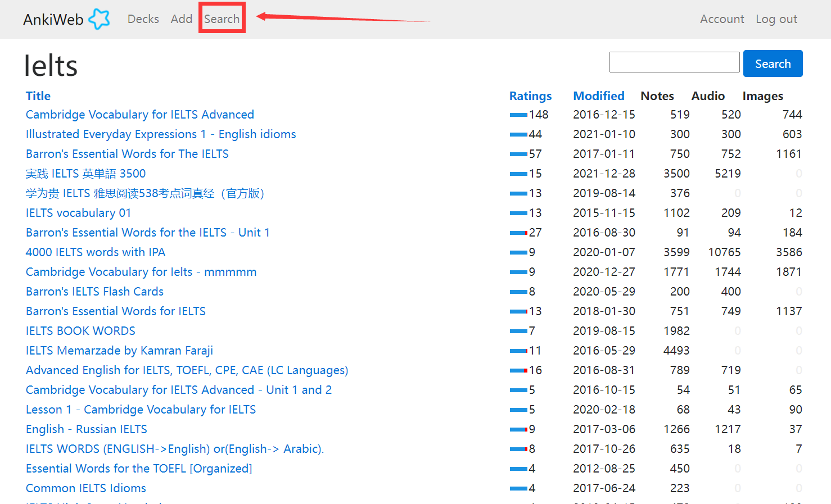Viewport: 831px width, 504px height.
Task: Click the 1161 images count
Action: coord(789,154)
